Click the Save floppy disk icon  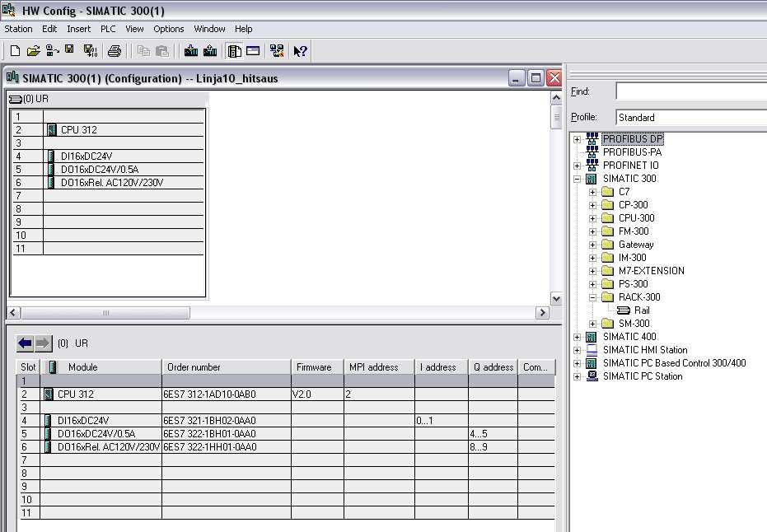pos(69,49)
